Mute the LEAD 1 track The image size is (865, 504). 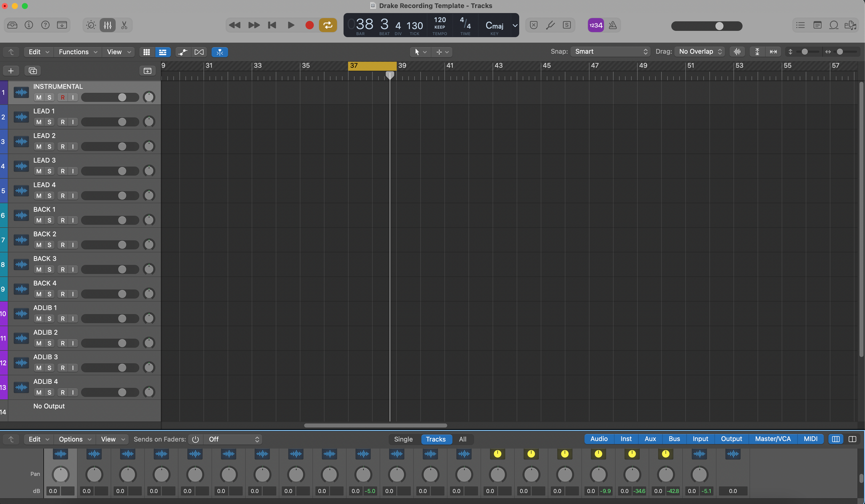[x=39, y=122]
